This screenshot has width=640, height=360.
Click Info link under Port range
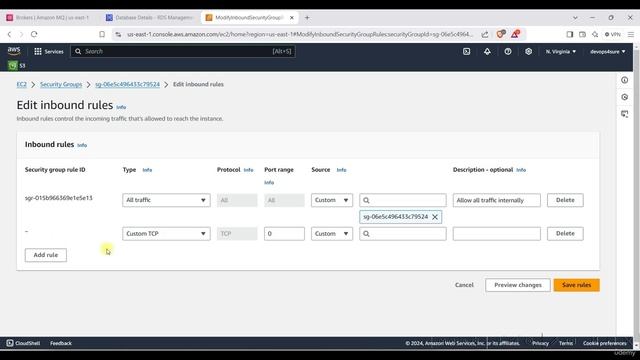pos(269,182)
